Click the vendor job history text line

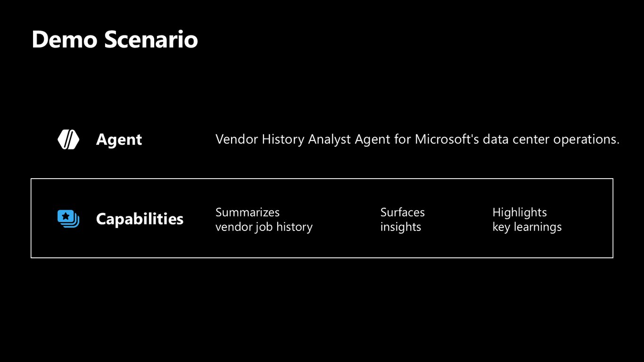tap(264, 227)
